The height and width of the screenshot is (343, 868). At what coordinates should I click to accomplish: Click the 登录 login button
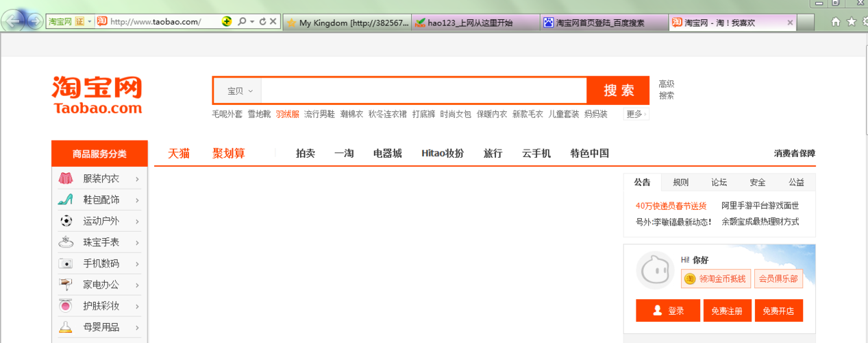pyautogui.click(x=668, y=311)
